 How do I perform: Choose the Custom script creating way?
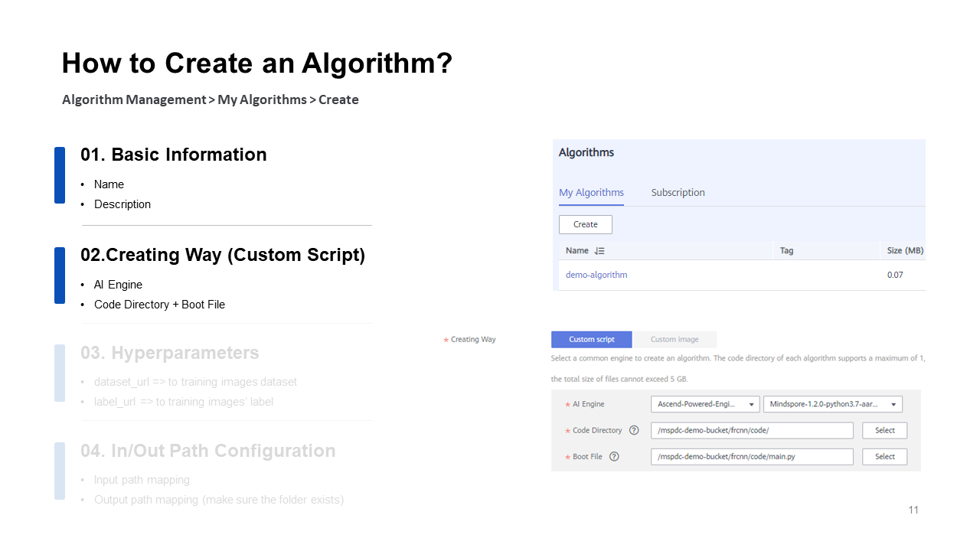point(591,340)
